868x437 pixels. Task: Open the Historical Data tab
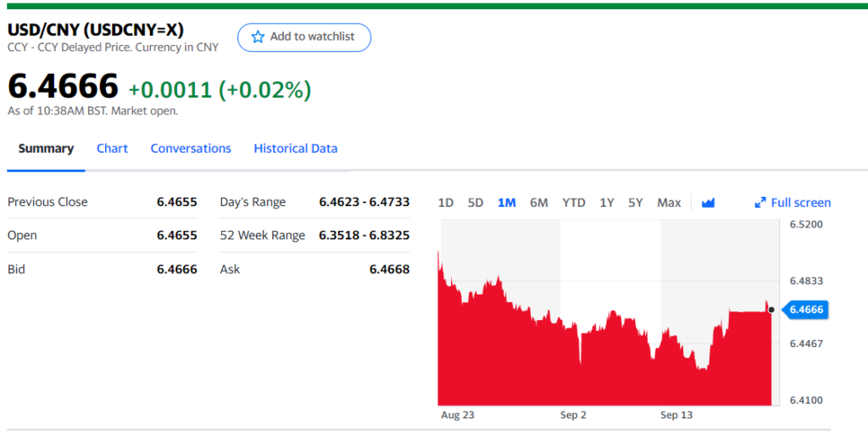[295, 148]
